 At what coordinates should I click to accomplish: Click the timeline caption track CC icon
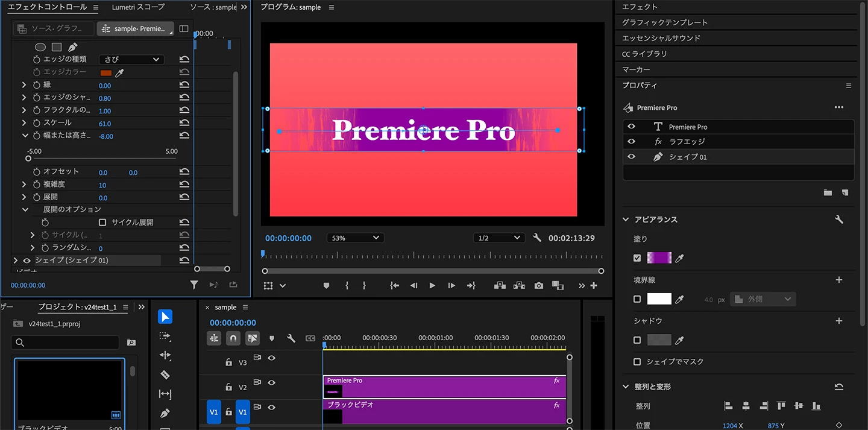310,338
